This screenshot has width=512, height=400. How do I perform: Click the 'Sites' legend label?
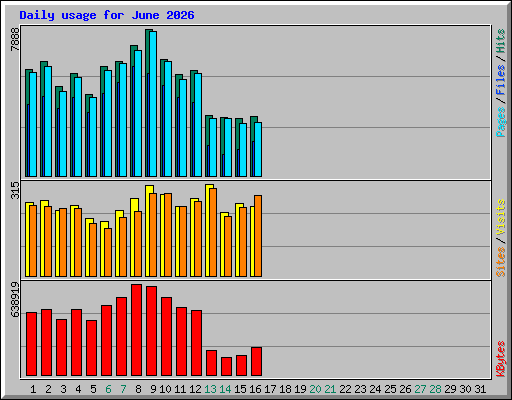[500, 262]
